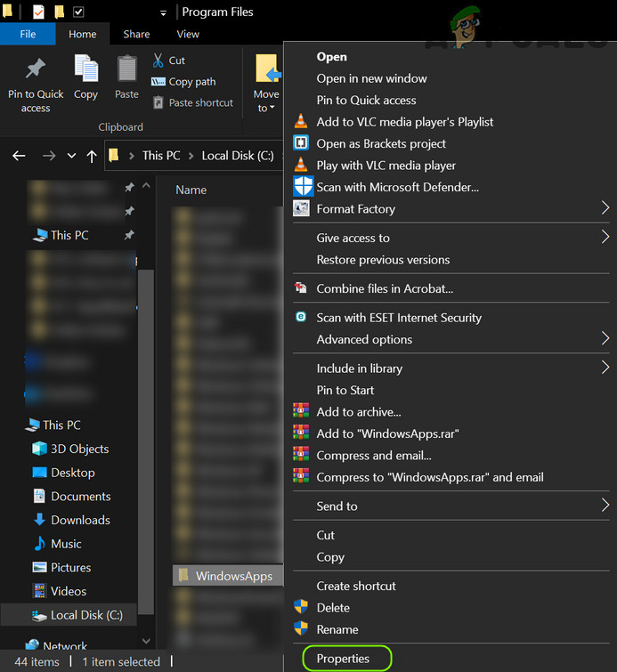Click Copy path in the Clipboard group
The width and height of the screenshot is (617, 672).
[x=191, y=82]
